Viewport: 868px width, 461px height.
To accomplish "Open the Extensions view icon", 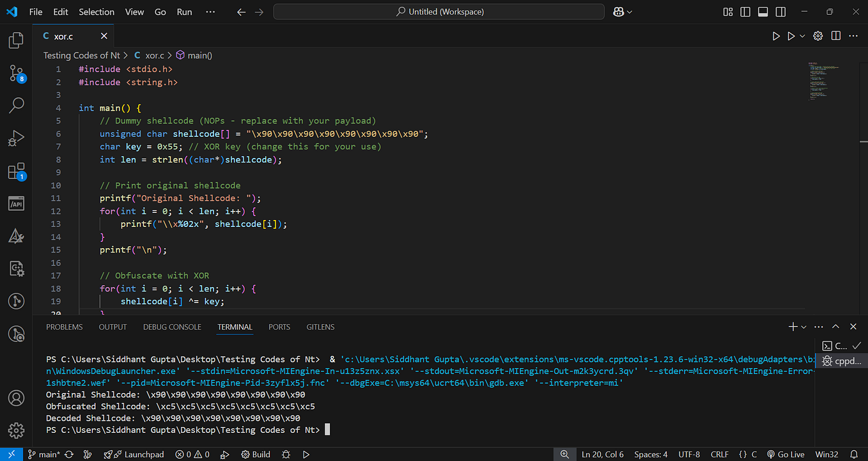I will (16, 171).
